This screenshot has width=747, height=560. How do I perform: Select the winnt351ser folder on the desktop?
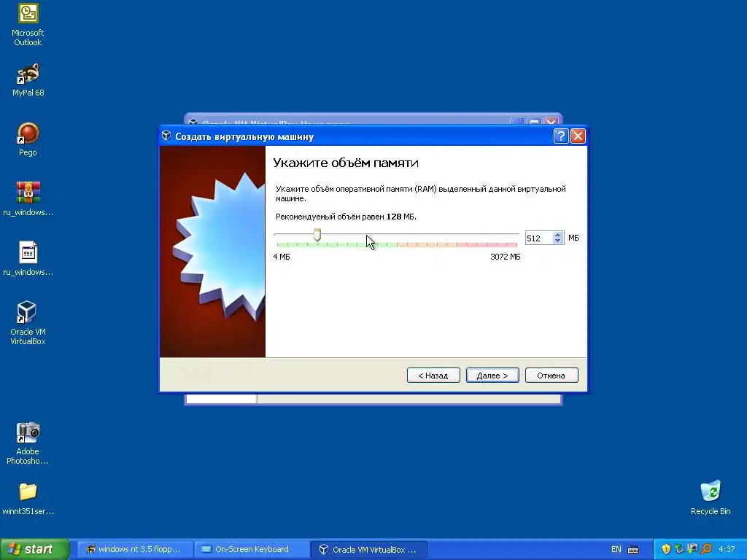tap(28, 499)
